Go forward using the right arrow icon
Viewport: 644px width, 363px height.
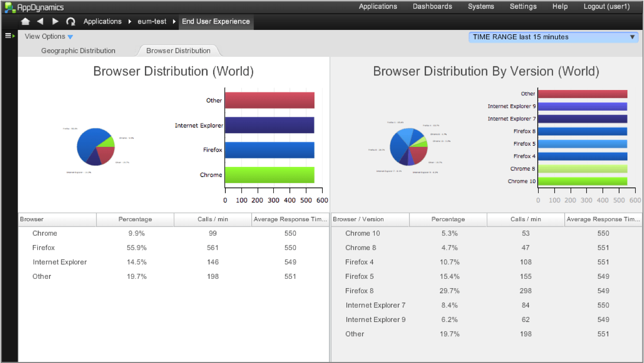[x=55, y=22]
